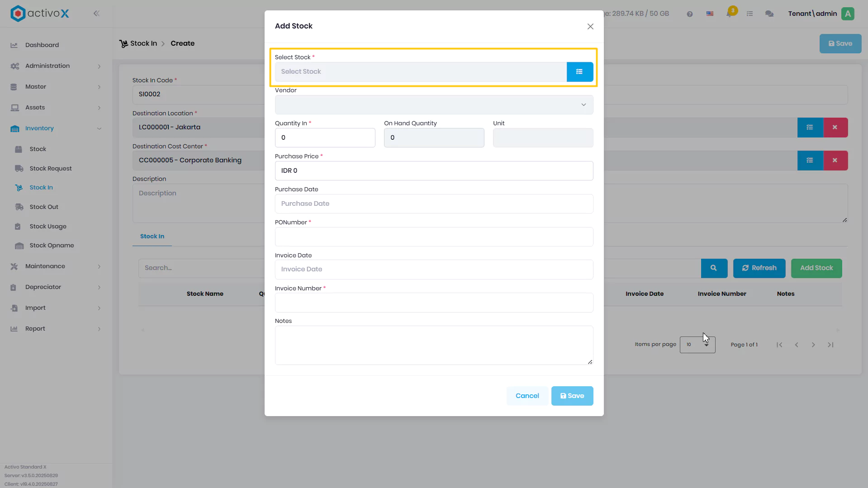Collapse the sidebar with double-chevron icon
Screen dimensions: 868x488
(x=96, y=14)
